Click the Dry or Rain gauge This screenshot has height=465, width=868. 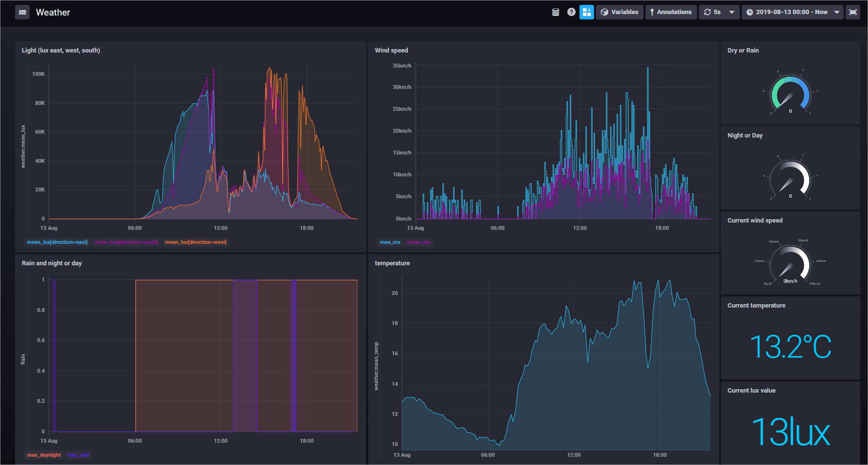pos(790,92)
